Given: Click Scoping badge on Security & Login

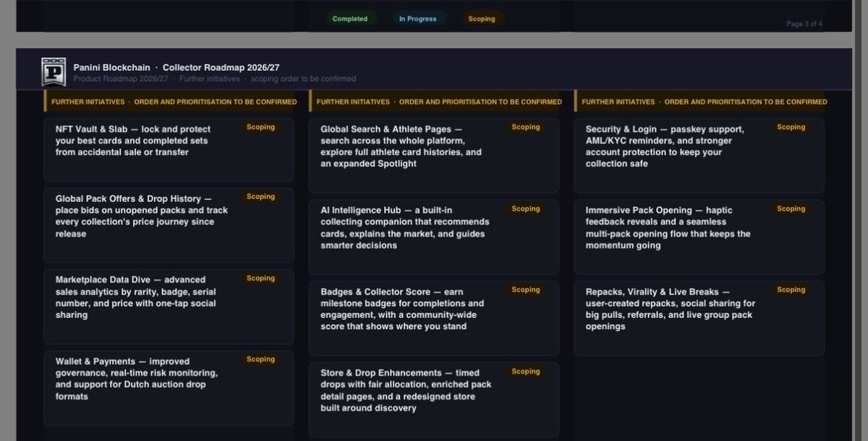Looking at the screenshot, I should 791,127.
